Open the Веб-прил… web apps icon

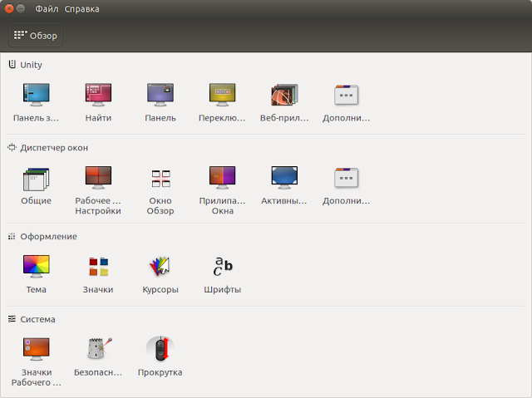coord(284,95)
